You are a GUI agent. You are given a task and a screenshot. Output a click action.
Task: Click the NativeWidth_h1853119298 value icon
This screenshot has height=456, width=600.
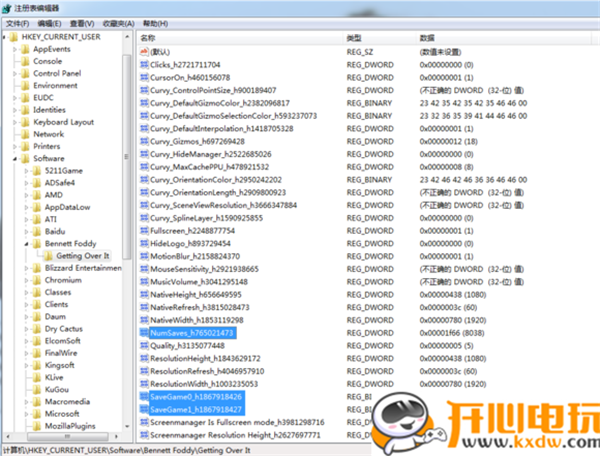(x=144, y=320)
